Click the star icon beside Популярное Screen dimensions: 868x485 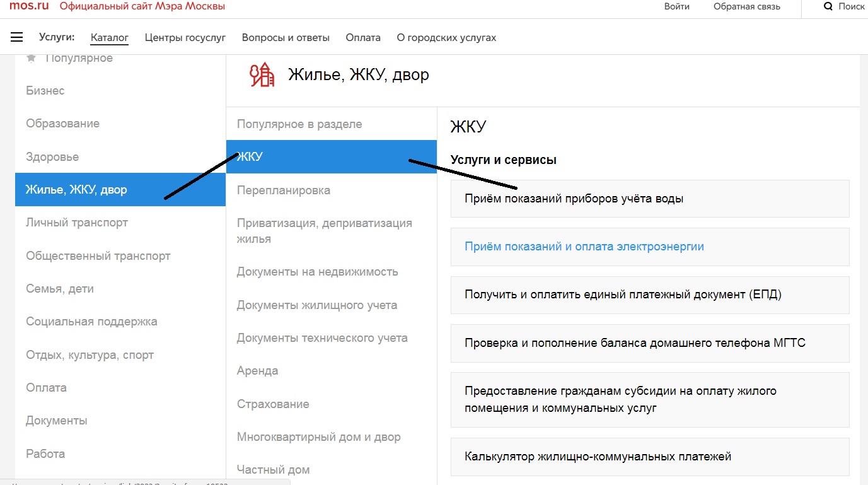tap(31, 58)
